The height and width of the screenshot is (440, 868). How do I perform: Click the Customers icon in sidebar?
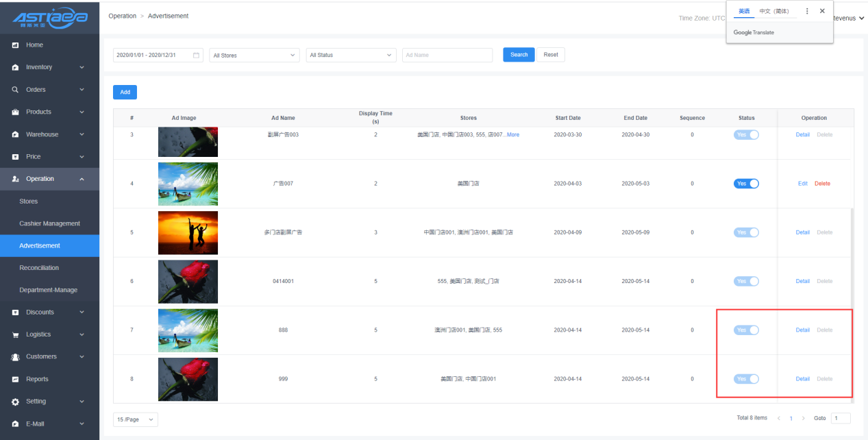(15, 357)
